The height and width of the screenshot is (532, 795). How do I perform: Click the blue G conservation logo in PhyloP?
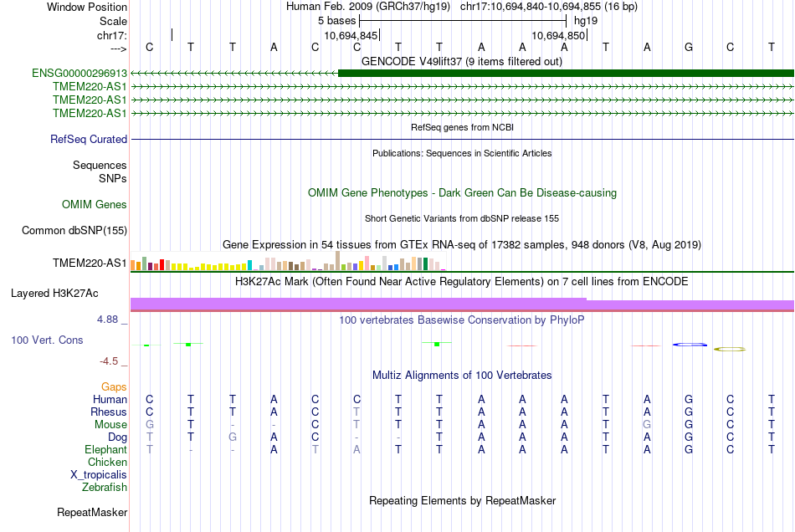point(690,345)
